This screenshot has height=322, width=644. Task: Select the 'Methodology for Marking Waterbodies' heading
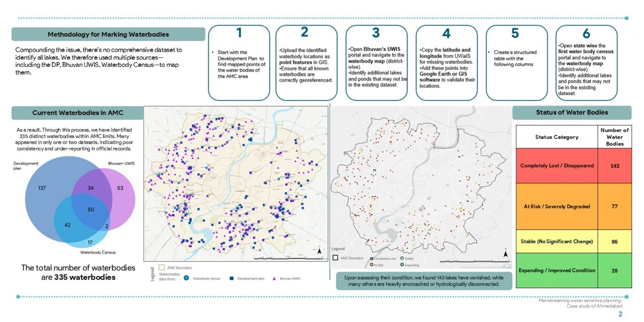click(x=108, y=34)
